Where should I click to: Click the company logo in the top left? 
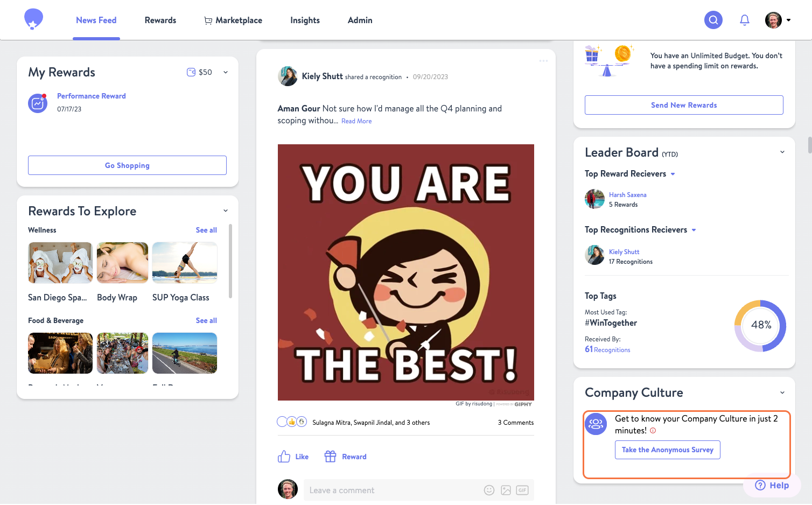click(33, 19)
